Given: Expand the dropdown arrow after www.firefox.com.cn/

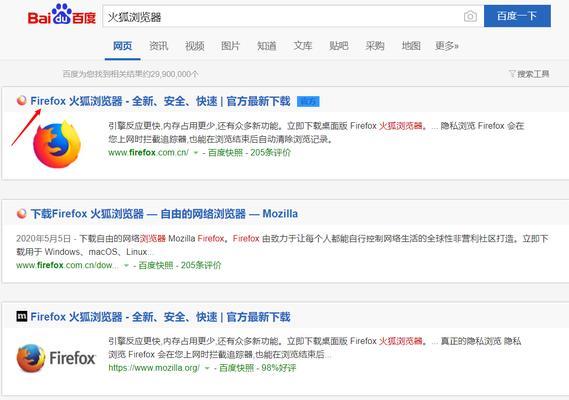Looking at the screenshot, I should pos(196,153).
